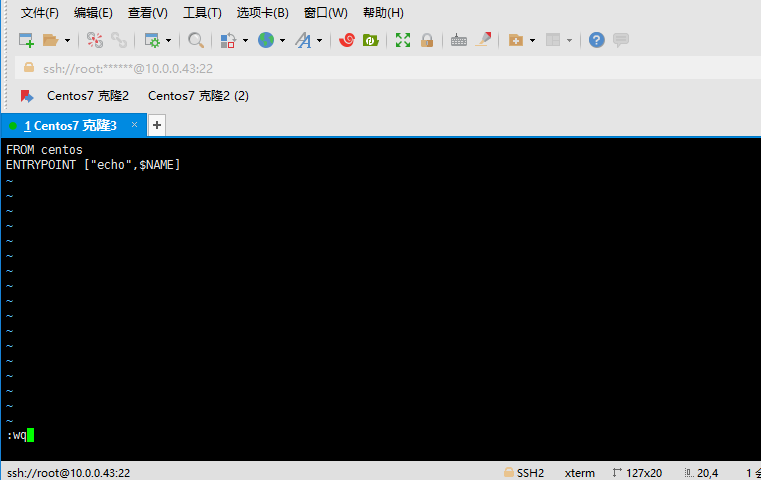Screen dimensions: 761x480
Task: Click the Reconnect chain icon
Action: coord(119,40)
